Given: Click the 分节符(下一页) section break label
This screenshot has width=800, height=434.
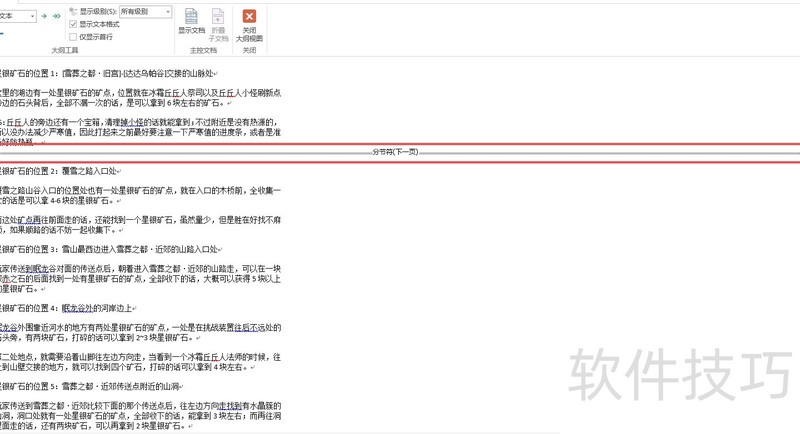Looking at the screenshot, I should tap(395, 152).
